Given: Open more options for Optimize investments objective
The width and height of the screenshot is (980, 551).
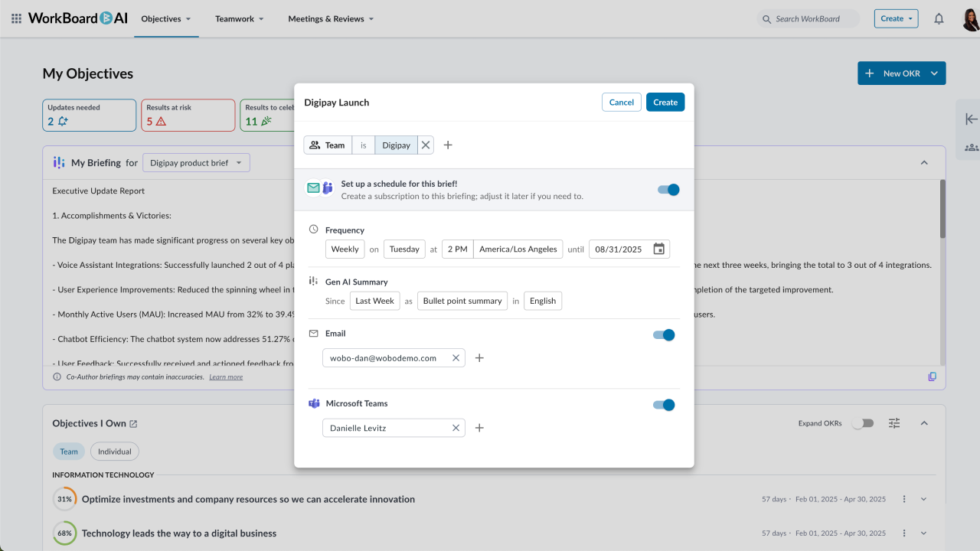Looking at the screenshot, I should point(904,499).
